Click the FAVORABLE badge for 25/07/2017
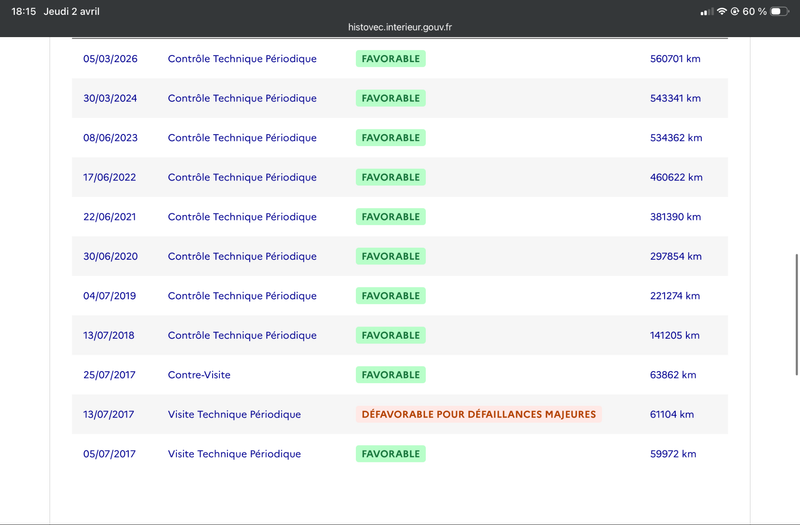Image resolution: width=800 pixels, height=525 pixels. point(390,375)
